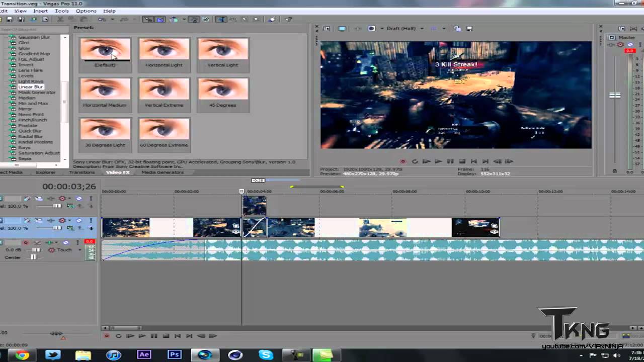Viewport: 644px width, 362px height.
Task: Open Adobe After Effects from the taskbar
Action: pos(144,354)
